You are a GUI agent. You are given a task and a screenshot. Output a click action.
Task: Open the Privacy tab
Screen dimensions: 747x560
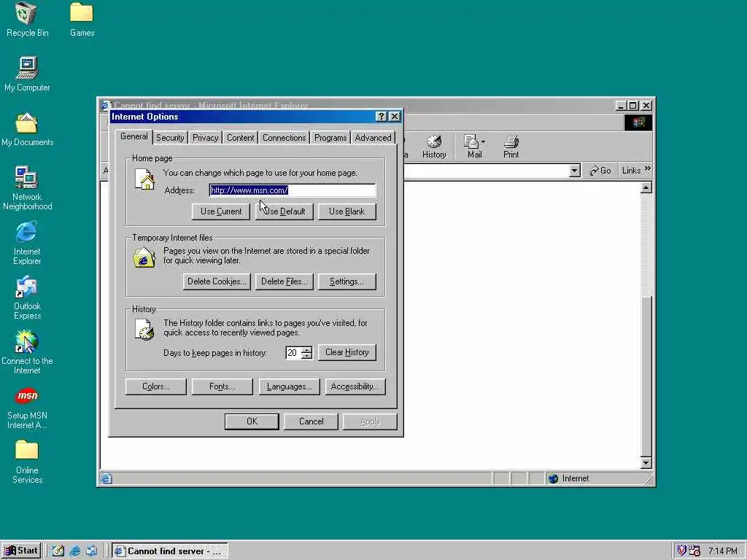pos(205,138)
